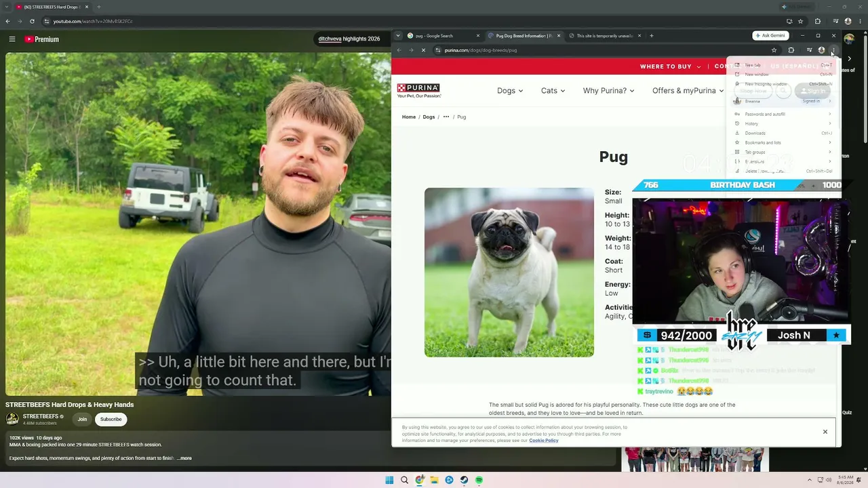Expand the Dogs navigation dropdown

click(x=510, y=91)
